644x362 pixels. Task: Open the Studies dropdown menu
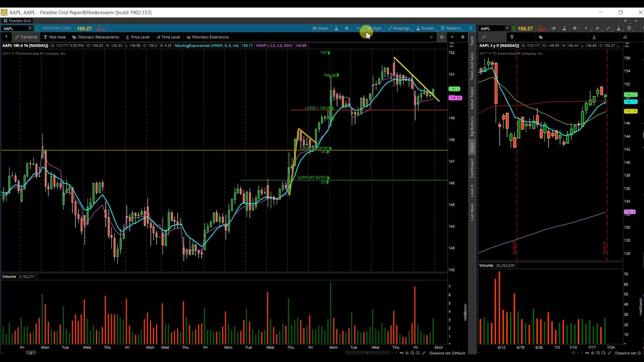pyautogui.click(x=425, y=28)
